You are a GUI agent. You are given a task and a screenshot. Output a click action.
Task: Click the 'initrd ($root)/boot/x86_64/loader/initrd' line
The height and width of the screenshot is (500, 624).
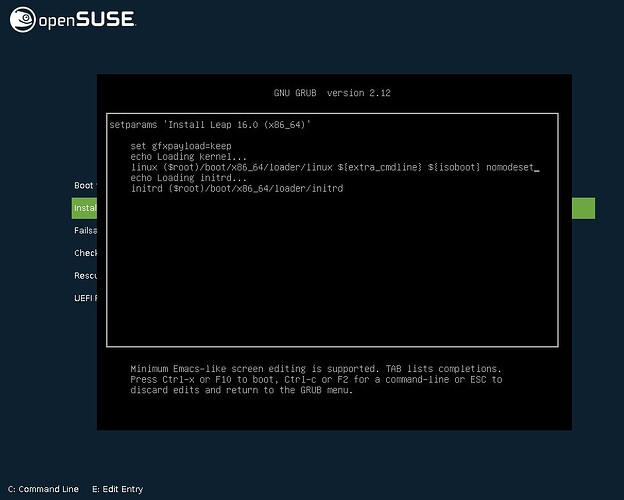pos(237,188)
